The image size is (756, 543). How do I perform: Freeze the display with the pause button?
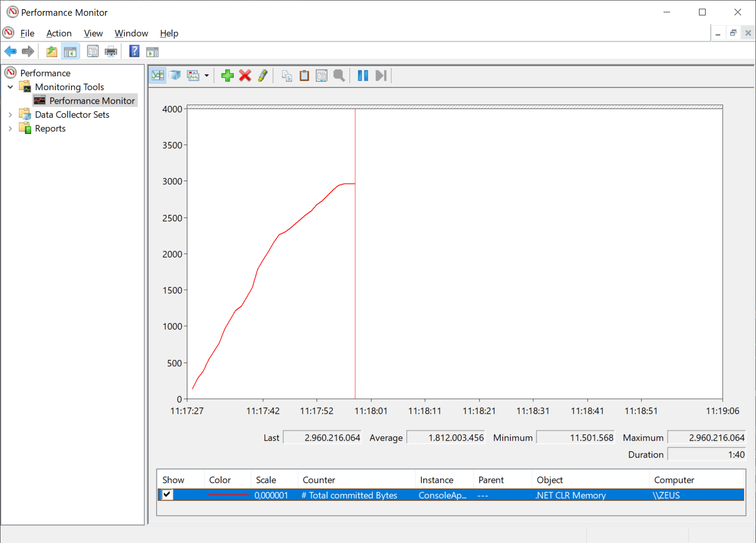click(363, 76)
